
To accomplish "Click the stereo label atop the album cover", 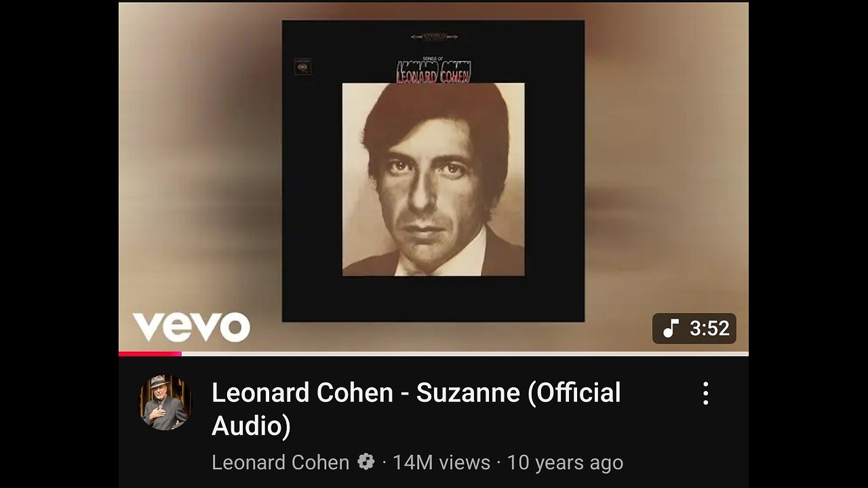I will coord(434,37).
